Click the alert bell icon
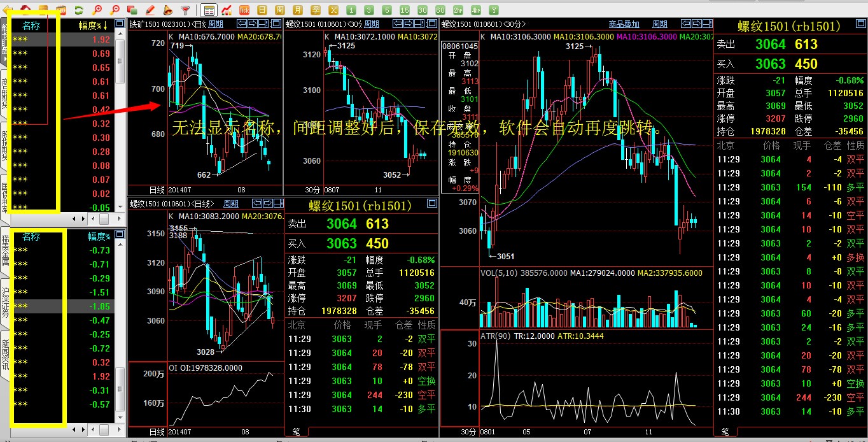The image size is (868, 442). pos(167,10)
